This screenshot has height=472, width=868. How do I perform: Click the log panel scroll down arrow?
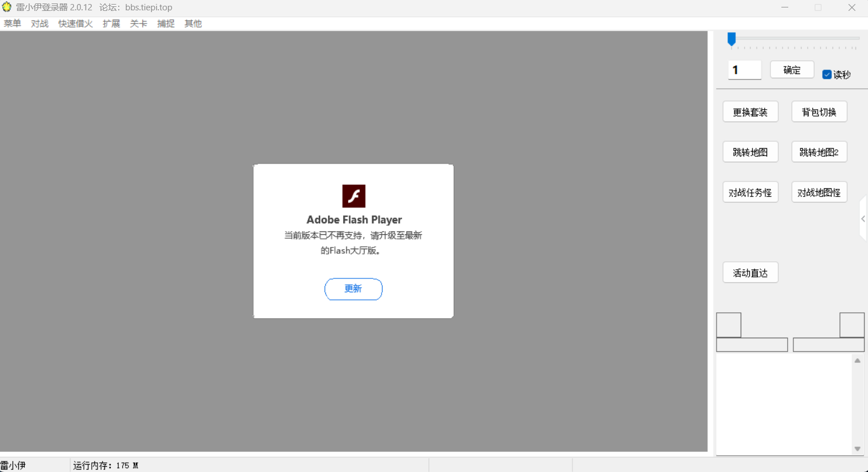857,449
